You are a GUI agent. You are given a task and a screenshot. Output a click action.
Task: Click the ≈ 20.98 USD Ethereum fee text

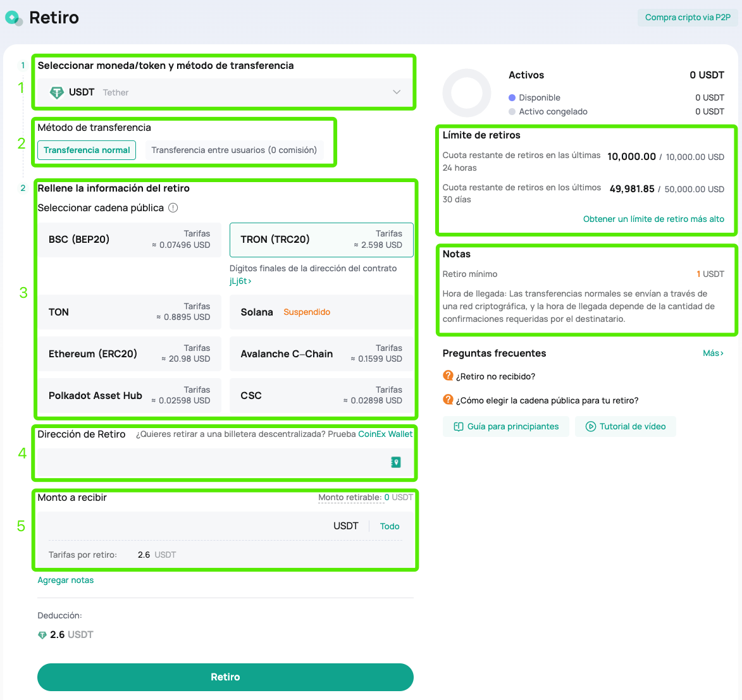tap(185, 359)
